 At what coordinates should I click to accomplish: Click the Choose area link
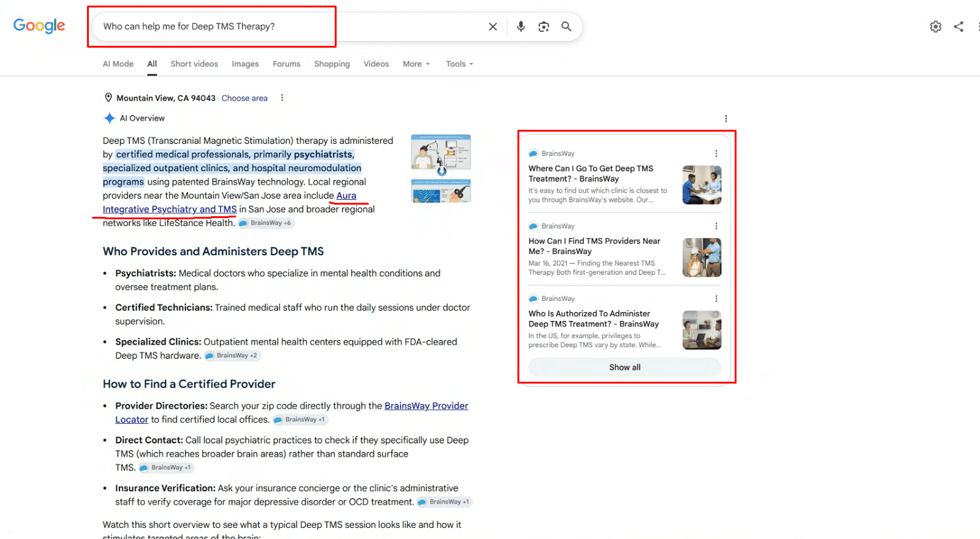(x=244, y=98)
